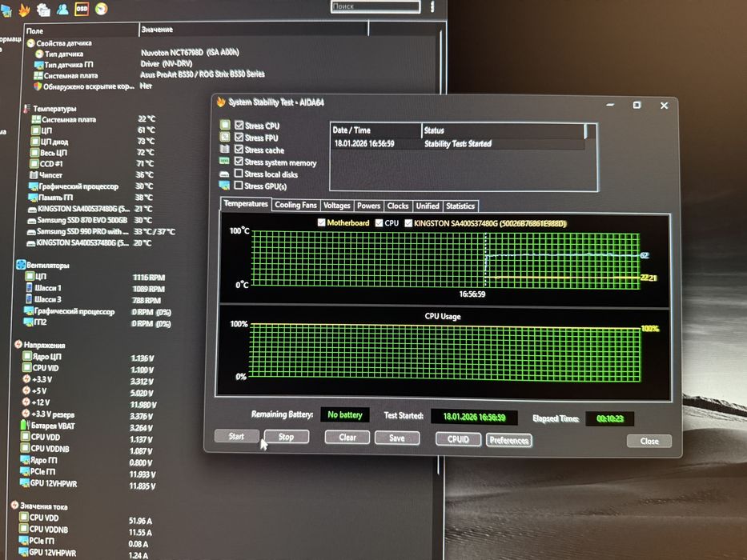The image size is (747, 560).
Task: Click the Шасси 1 fan icon
Action: [29, 288]
